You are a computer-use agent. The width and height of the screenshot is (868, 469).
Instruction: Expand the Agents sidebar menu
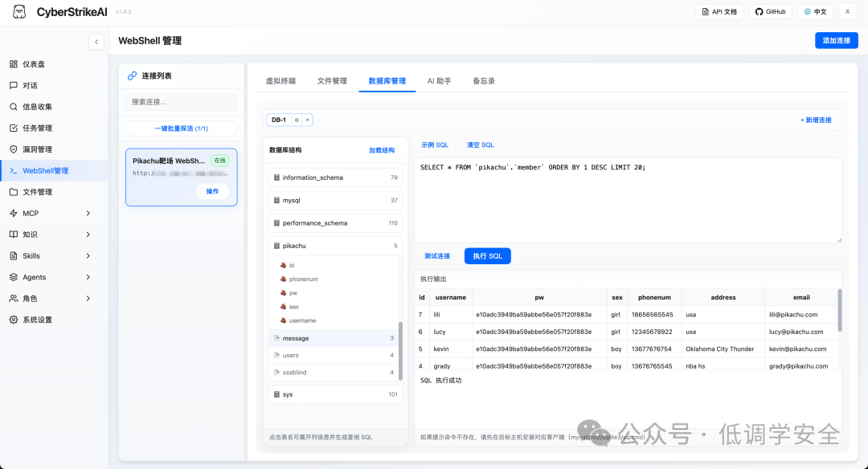[54, 277]
